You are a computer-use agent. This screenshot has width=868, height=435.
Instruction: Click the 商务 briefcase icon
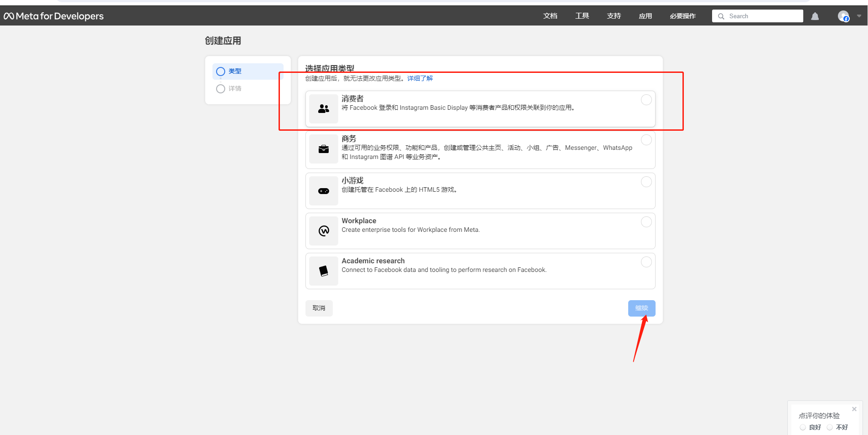(x=324, y=149)
